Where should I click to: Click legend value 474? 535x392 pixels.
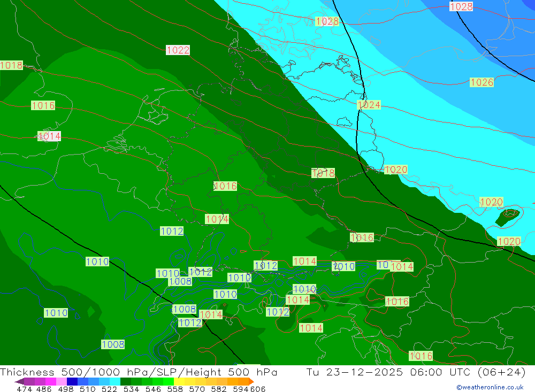pos(24,389)
